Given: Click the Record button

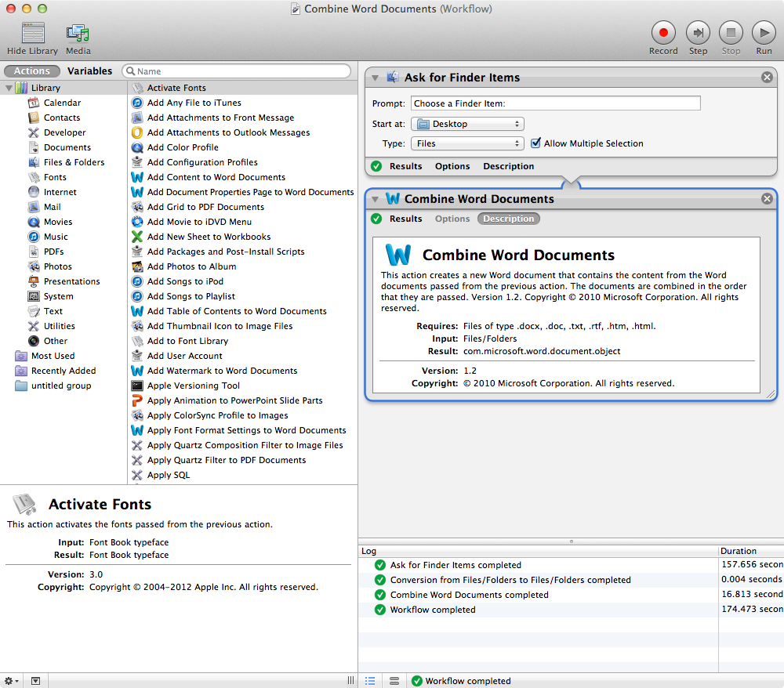Looking at the screenshot, I should pyautogui.click(x=663, y=38).
